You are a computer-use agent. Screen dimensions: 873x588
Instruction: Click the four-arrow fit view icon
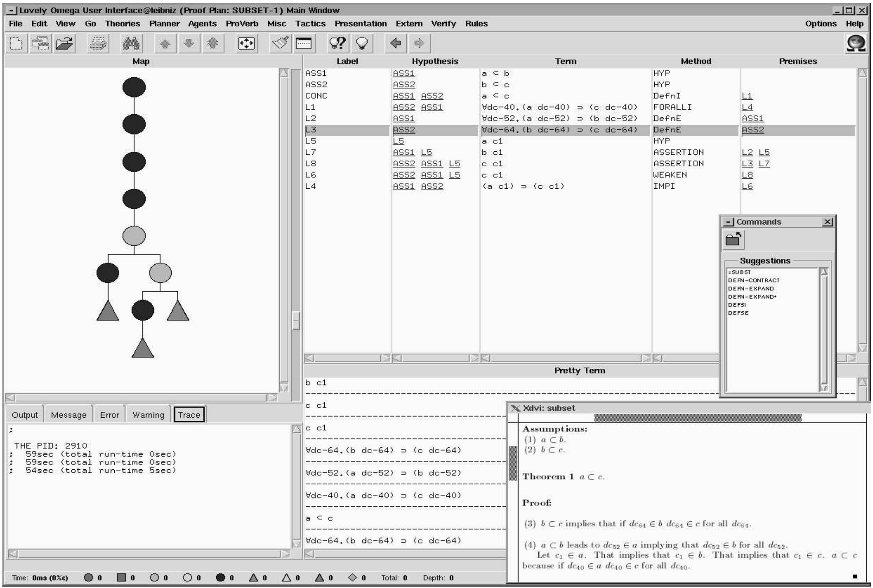point(246,43)
